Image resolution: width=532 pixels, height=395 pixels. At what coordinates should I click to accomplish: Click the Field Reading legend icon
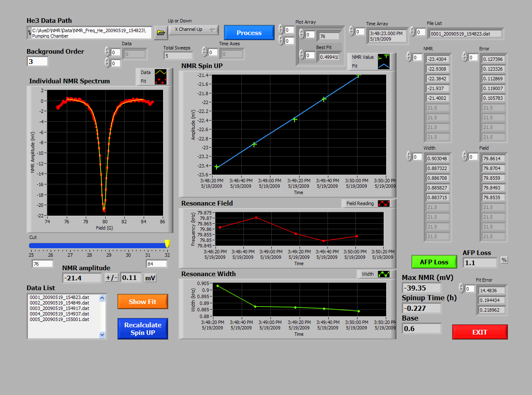(384, 203)
